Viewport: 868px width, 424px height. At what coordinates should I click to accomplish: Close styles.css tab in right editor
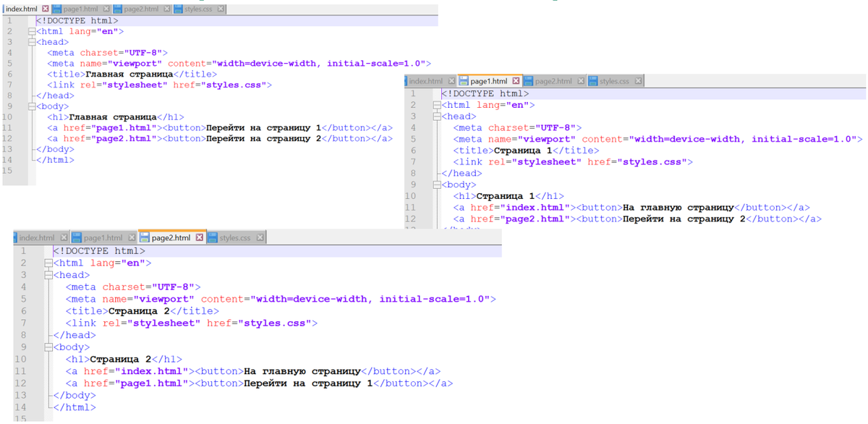[x=638, y=81]
